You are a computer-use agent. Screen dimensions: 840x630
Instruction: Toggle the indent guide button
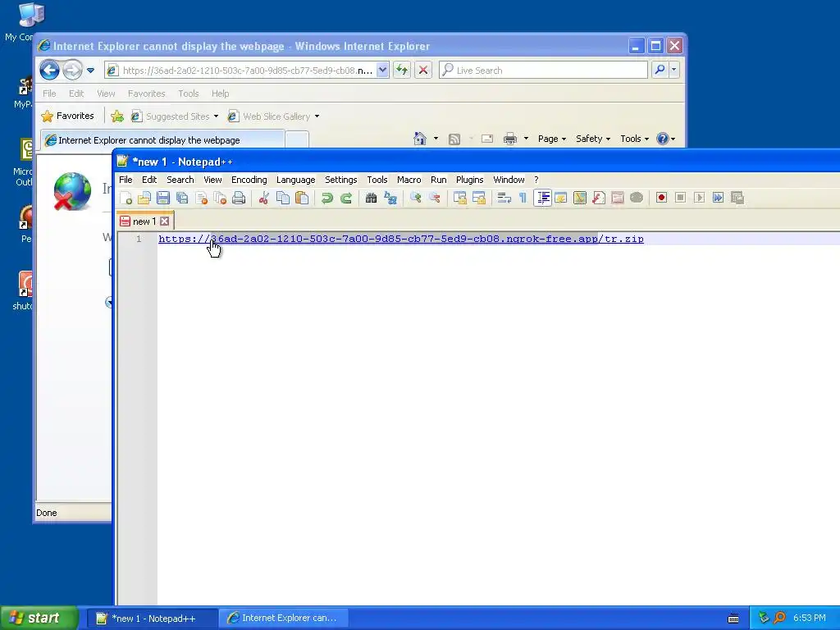point(543,199)
